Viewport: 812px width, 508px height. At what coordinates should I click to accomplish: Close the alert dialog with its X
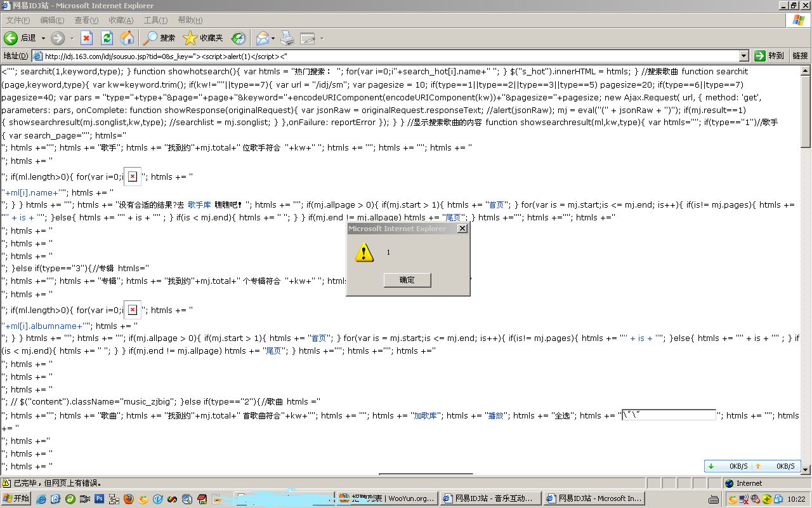point(462,229)
